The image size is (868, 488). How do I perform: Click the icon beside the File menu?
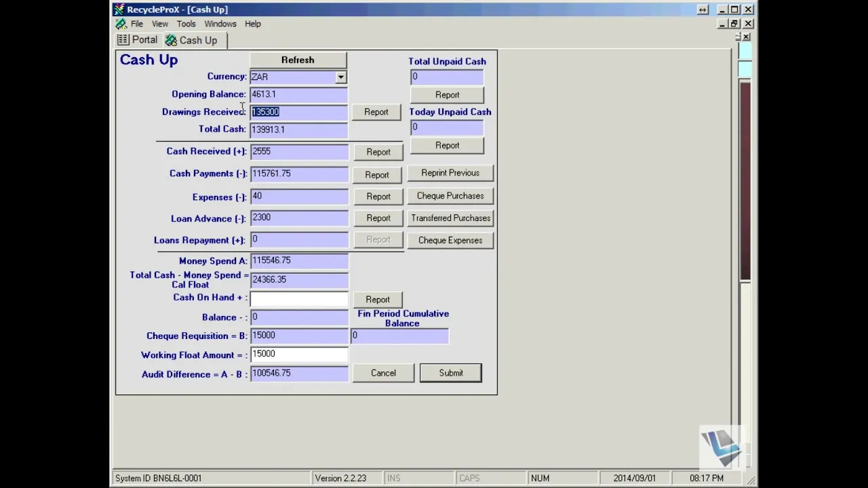[121, 24]
